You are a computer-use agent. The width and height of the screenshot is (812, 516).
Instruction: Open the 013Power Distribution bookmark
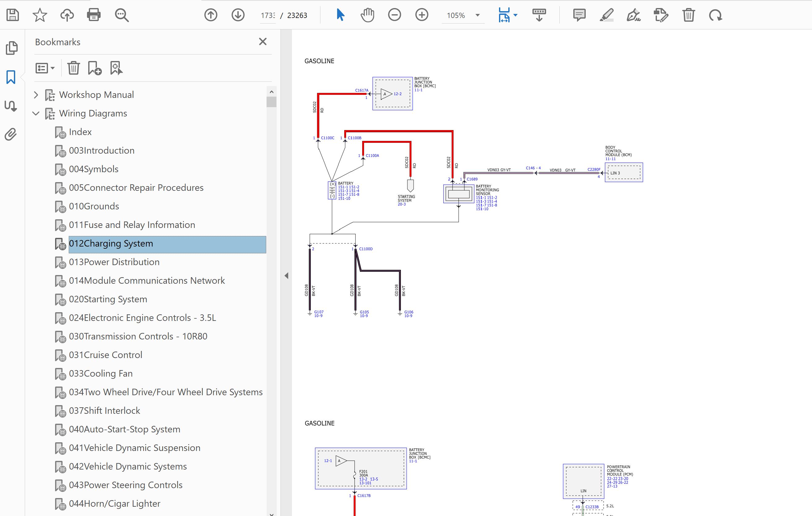[x=114, y=262]
